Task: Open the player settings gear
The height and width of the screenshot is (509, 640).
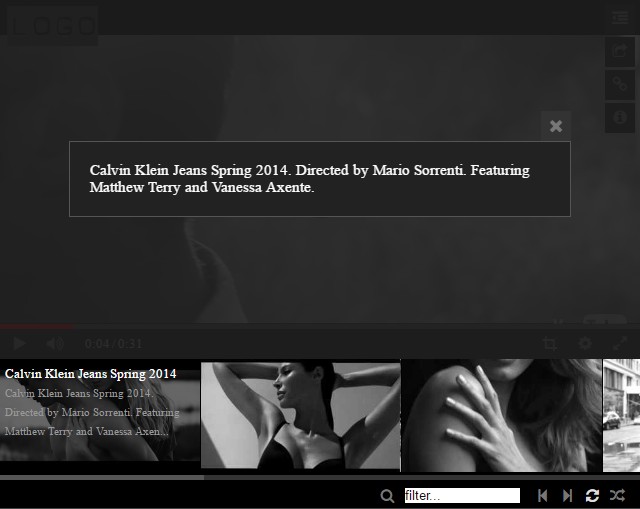Action: [585, 343]
